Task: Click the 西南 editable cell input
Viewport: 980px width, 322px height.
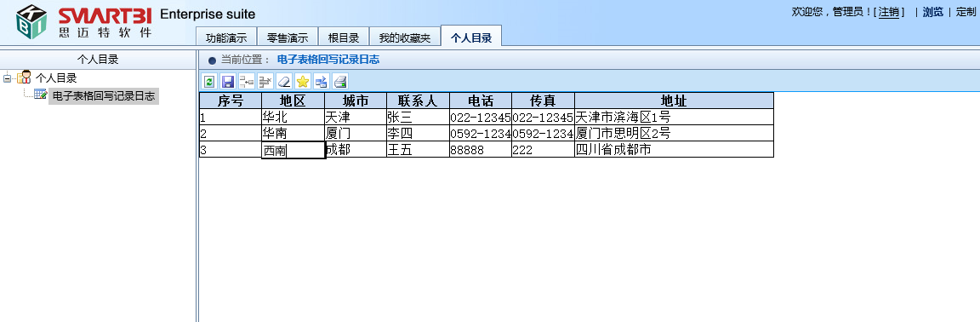Action: [x=293, y=150]
